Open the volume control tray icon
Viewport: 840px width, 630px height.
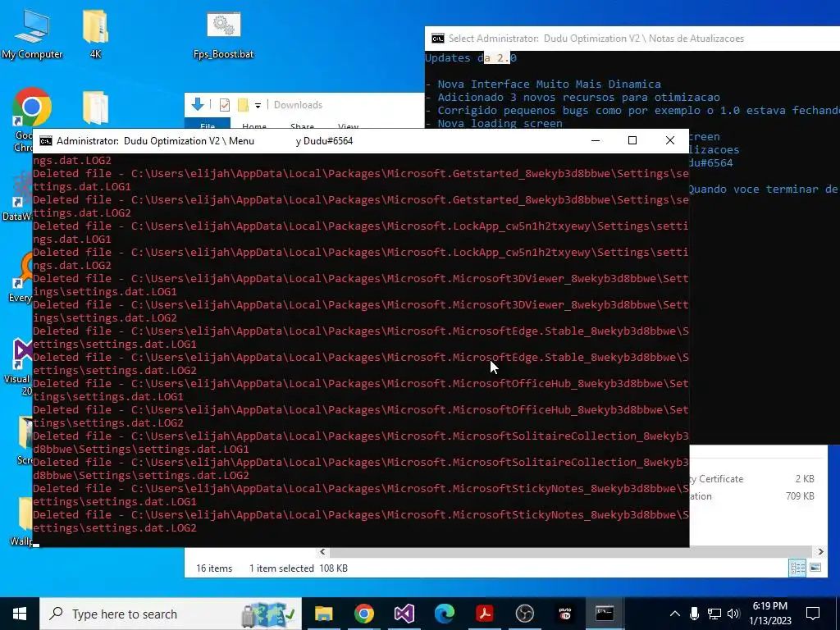tap(733, 614)
